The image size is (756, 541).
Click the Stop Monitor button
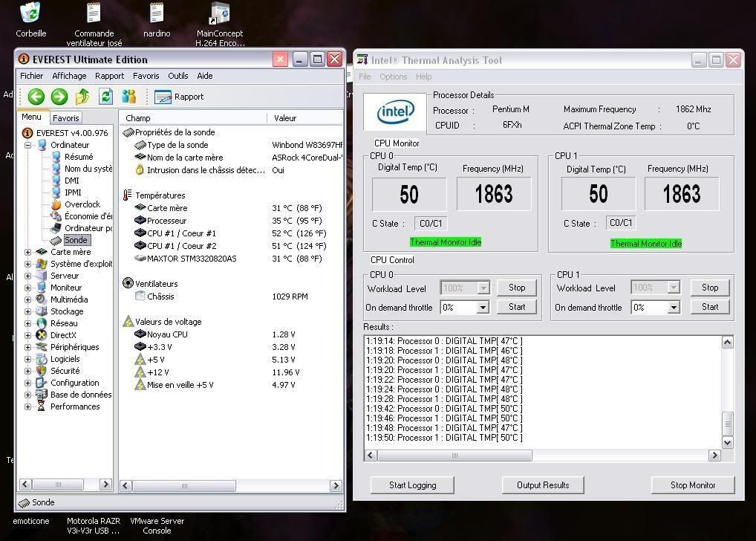coord(692,485)
